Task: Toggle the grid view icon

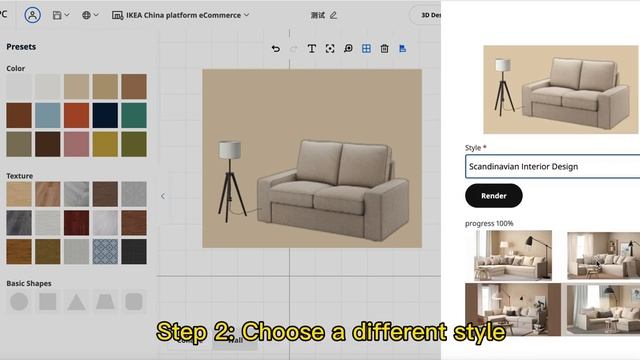Action: pyautogui.click(x=366, y=49)
